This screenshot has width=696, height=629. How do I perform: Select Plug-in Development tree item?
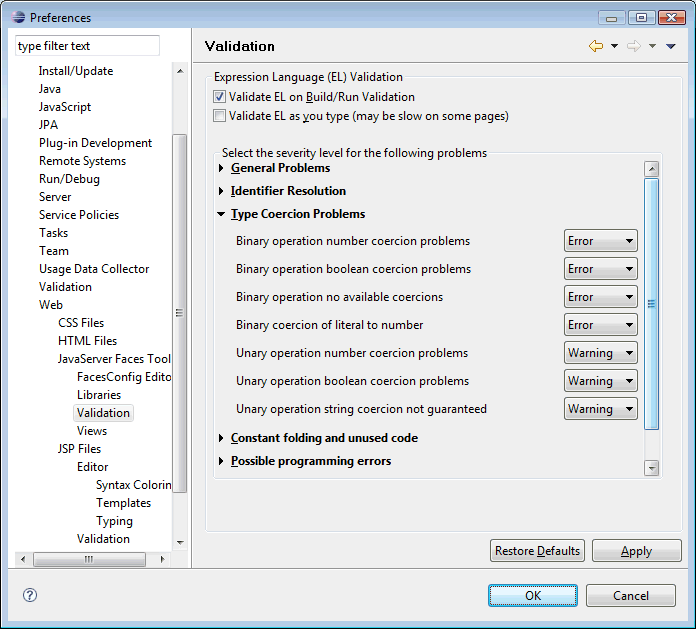(95, 143)
